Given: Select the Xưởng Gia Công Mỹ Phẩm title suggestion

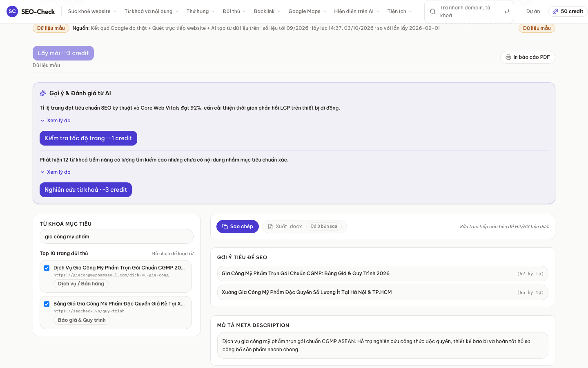Looking at the screenshot, I should click(383, 292).
